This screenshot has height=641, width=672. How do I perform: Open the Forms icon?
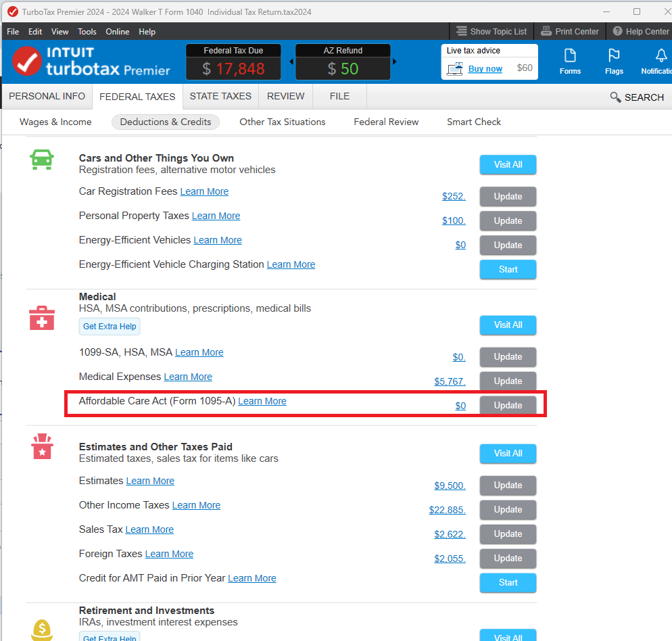tap(570, 62)
